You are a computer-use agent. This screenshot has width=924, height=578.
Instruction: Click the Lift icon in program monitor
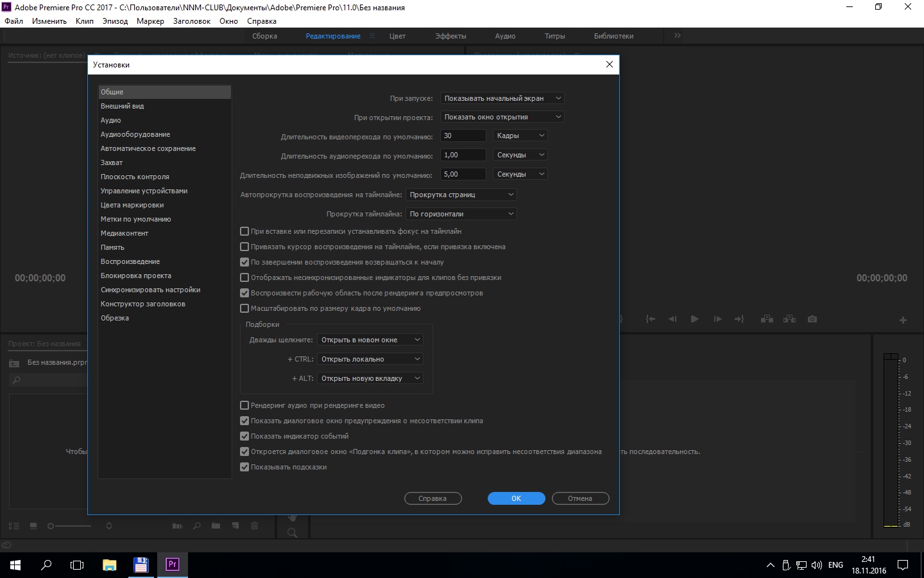click(767, 319)
